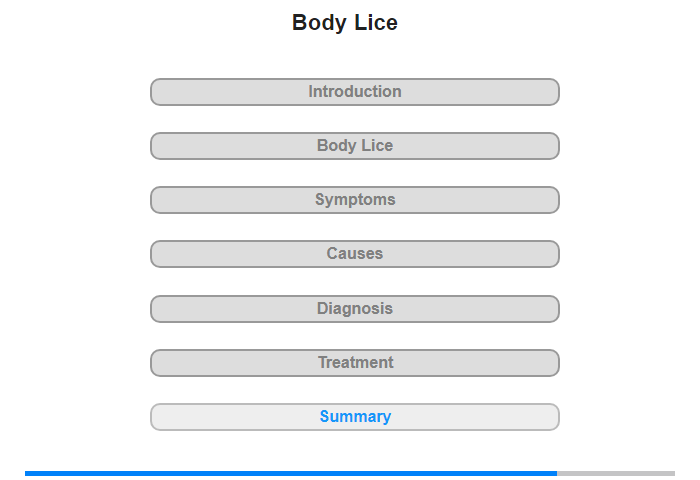Choose "Causes" from the topic list
This screenshot has height=480, width=700.
click(x=355, y=254)
